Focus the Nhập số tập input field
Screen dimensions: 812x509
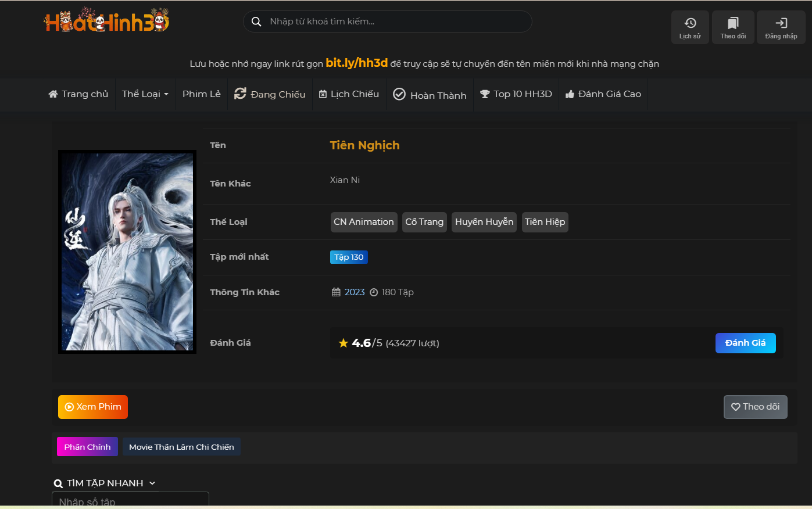(x=130, y=501)
